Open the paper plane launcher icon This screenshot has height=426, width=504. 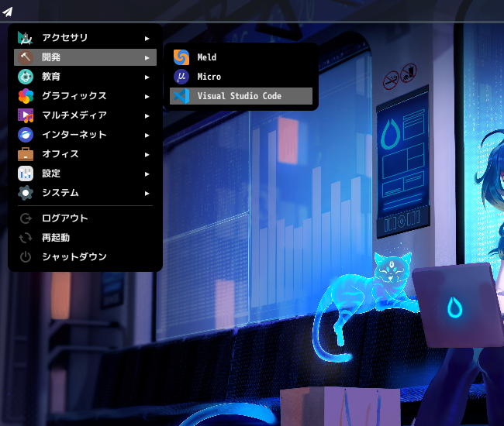pyautogui.click(x=8, y=12)
